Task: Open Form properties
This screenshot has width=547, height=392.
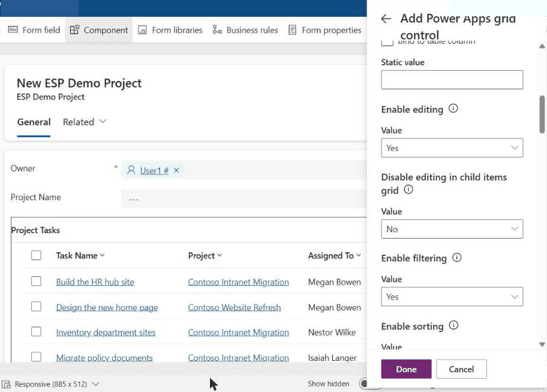Action: [325, 30]
